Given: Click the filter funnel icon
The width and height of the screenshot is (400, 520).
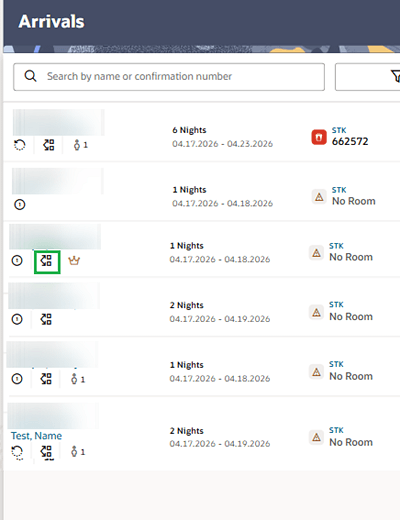Looking at the screenshot, I should (x=396, y=77).
